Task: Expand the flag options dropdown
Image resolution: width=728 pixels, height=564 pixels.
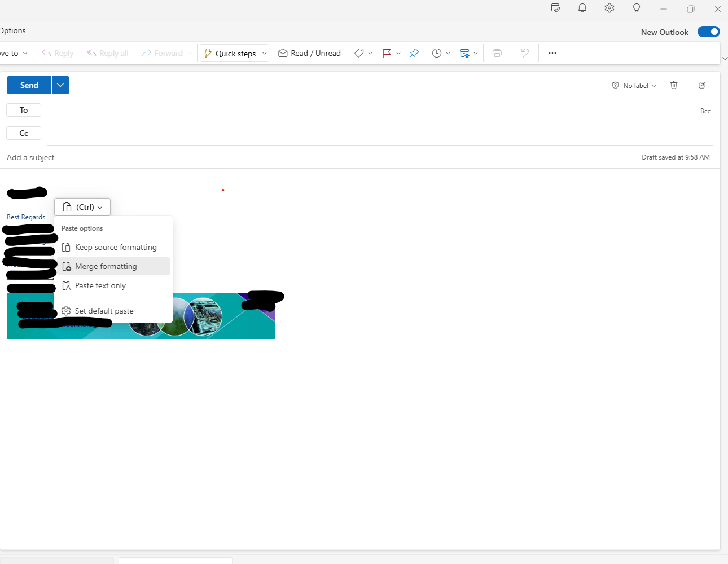Action: pos(398,53)
